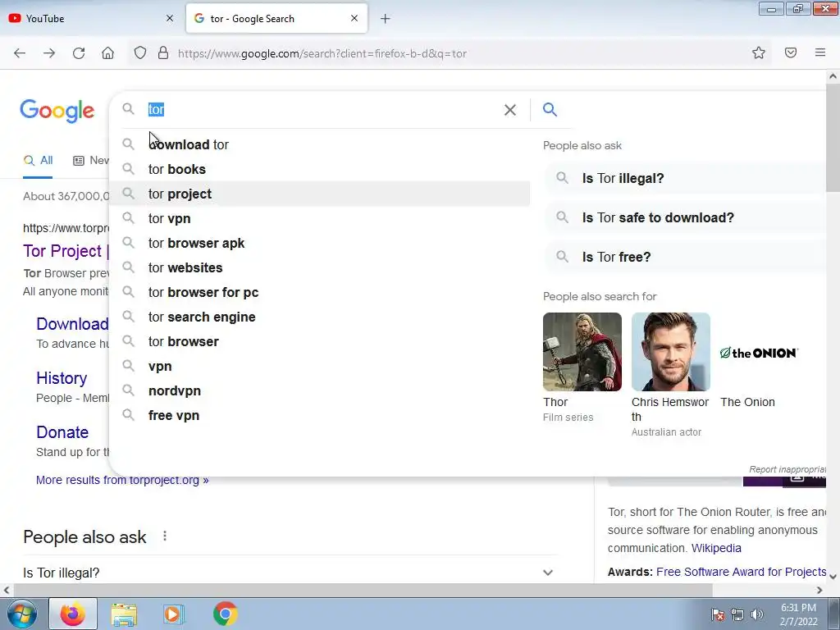Click the Firefox taskbar icon
Viewport: 840px width, 630px height.
coord(73,614)
